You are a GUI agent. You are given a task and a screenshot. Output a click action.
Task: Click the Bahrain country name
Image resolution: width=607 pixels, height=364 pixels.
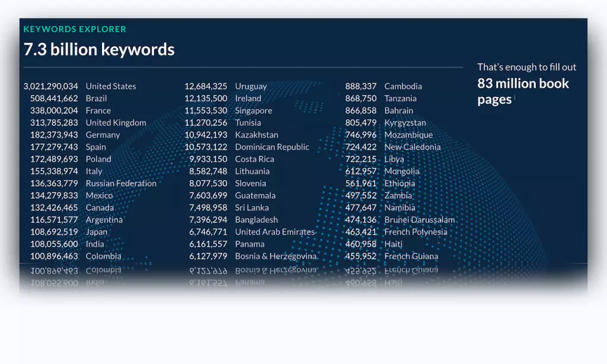pos(398,110)
